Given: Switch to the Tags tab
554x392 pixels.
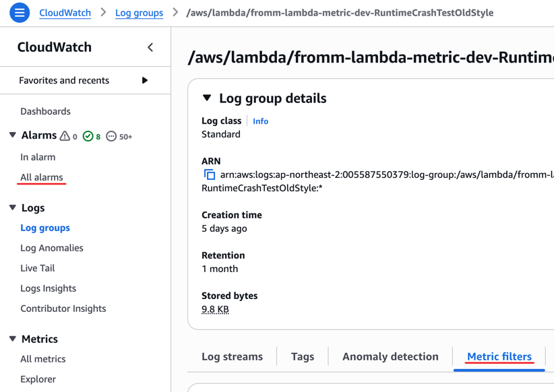Looking at the screenshot, I should pyautogui.click(x=303, y=357).
